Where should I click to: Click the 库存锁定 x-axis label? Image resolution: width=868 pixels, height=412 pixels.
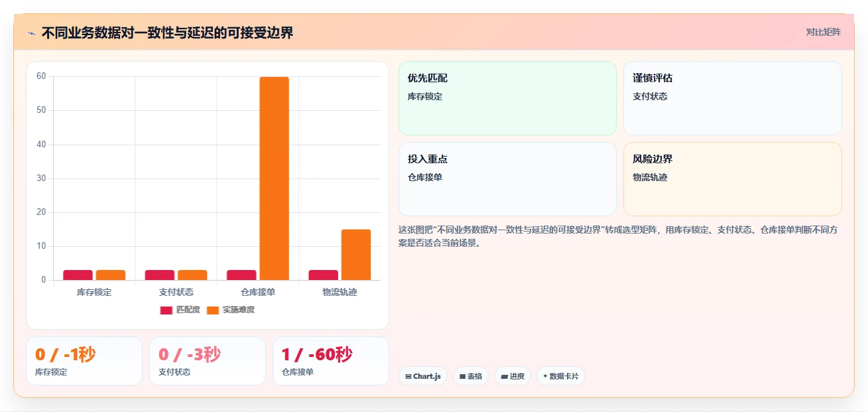click(94, 292)
